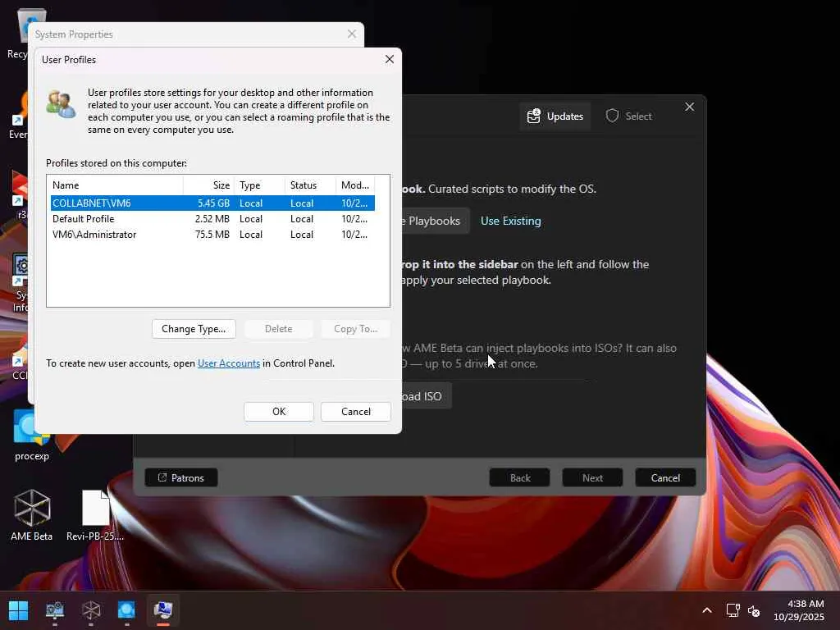Image resolution: width=840 pixels, height=630 pixels.
Task: Click the Change Type... button
Action: (194, 329)
